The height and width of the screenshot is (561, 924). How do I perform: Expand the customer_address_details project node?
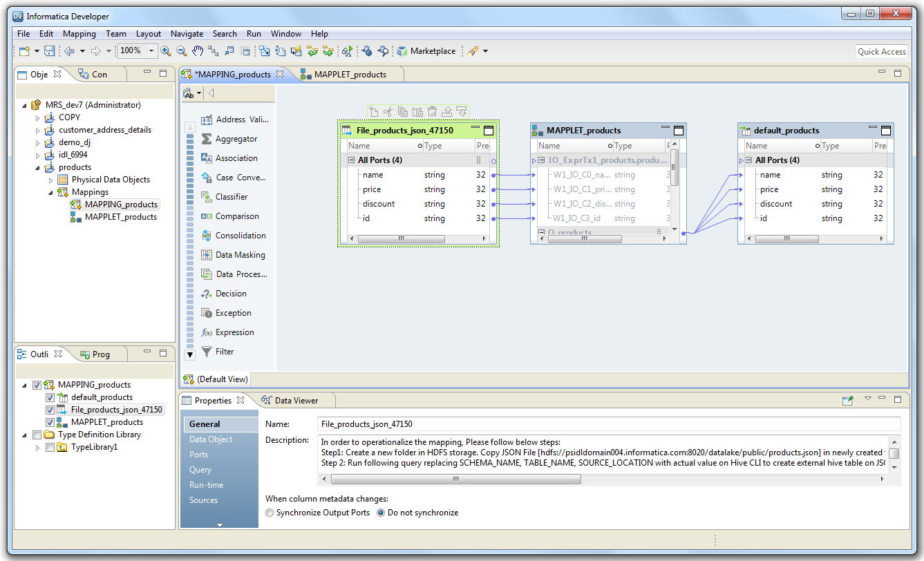tap(38, 131)
